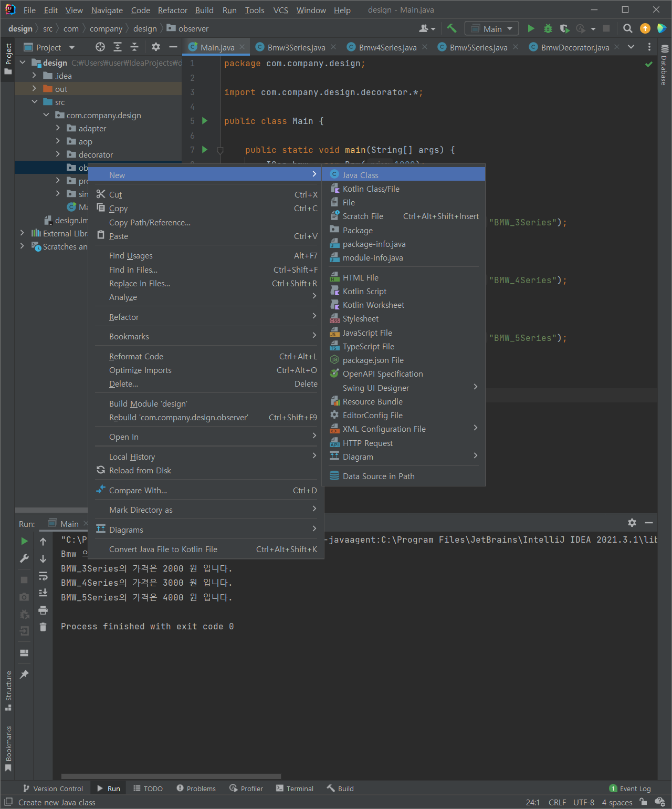This screenshot has width=672, height=809.
Task: Switch to Bmw3Series.java tab
Action: pyautogui.click(x=296, y=47)
